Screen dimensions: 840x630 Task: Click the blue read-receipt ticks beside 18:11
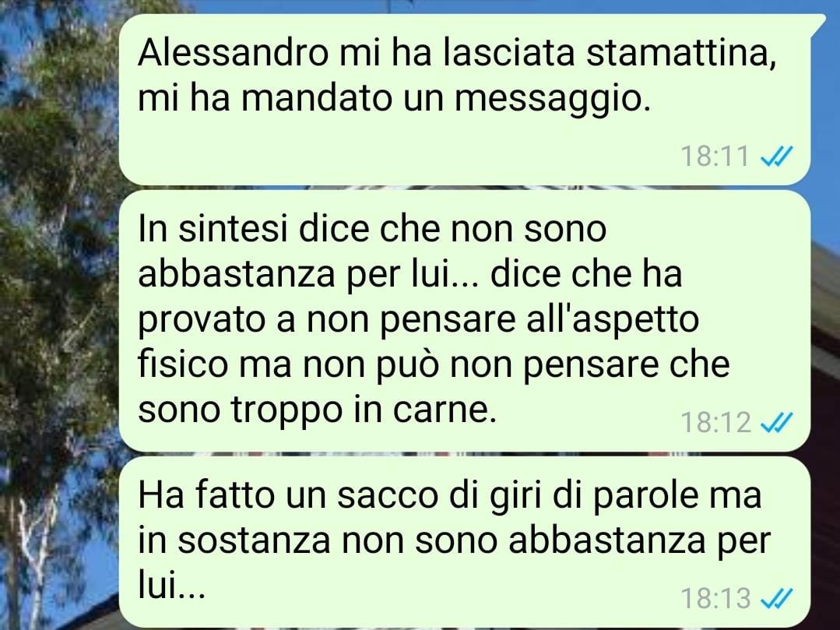tap(776, 157)
